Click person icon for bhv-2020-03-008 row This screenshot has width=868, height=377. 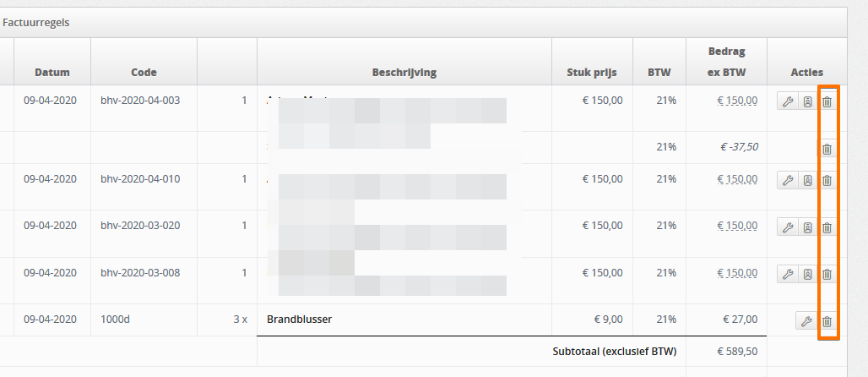tap(808, 274)
